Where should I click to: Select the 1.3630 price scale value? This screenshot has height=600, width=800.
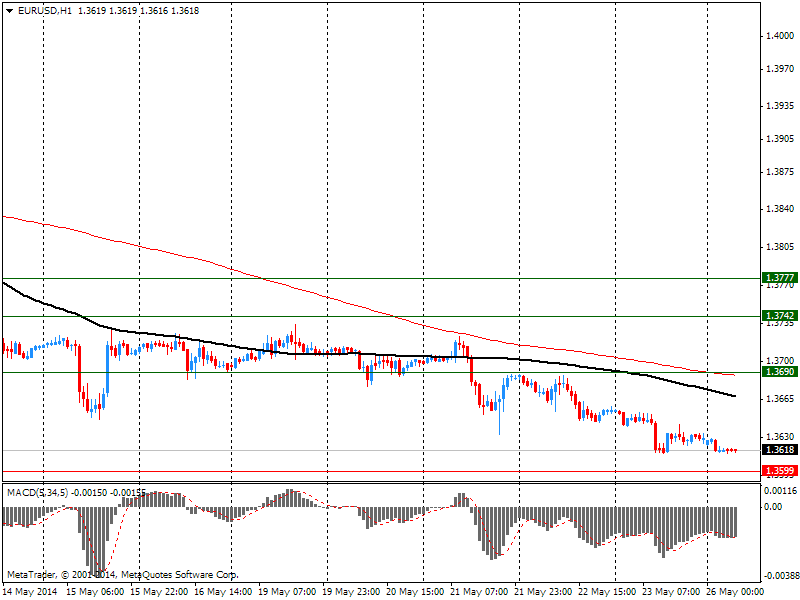(780, 437)
